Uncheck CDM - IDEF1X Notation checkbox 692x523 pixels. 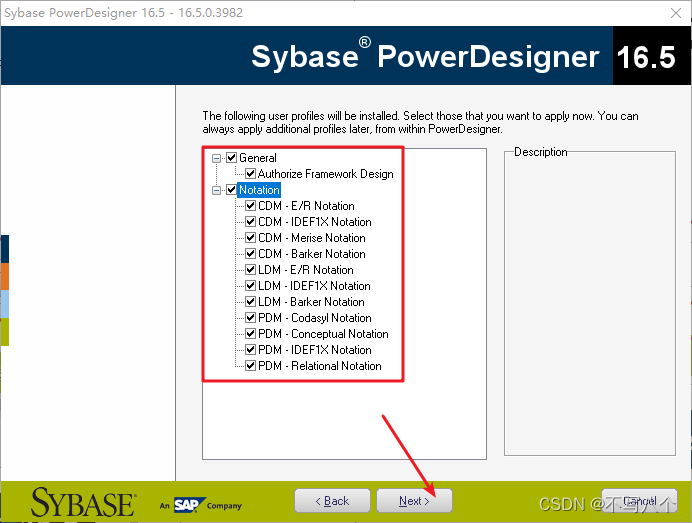click(x=251, y=222)
